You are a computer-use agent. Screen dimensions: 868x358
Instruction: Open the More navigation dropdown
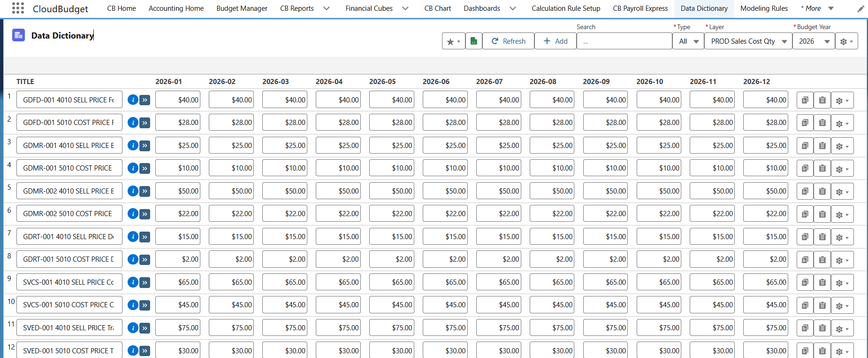tap(817, 8)
